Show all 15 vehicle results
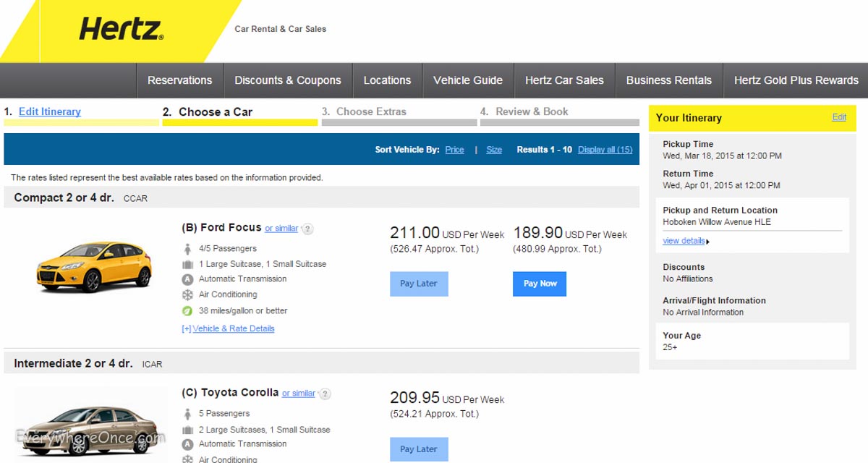This screenshot has height=463, width=868. (605, 150)
